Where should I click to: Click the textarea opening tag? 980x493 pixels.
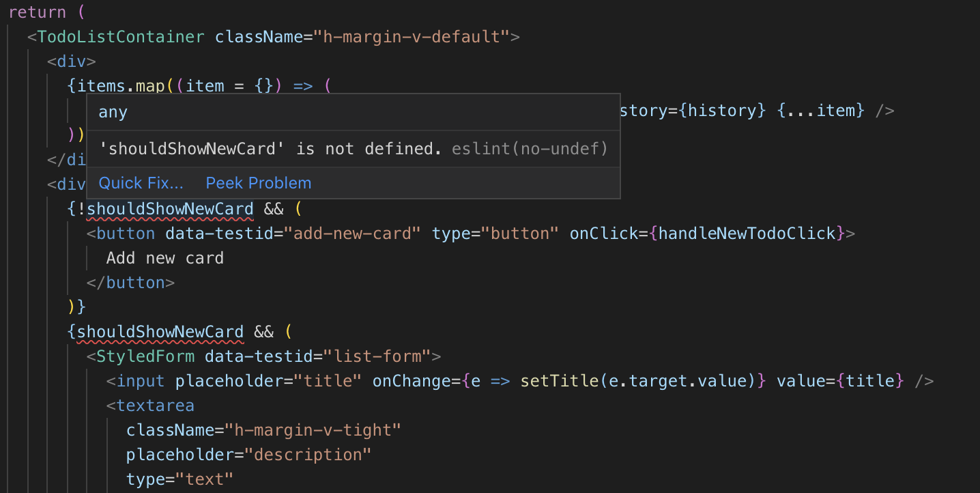pyautogui.click(x=150, y=406)
